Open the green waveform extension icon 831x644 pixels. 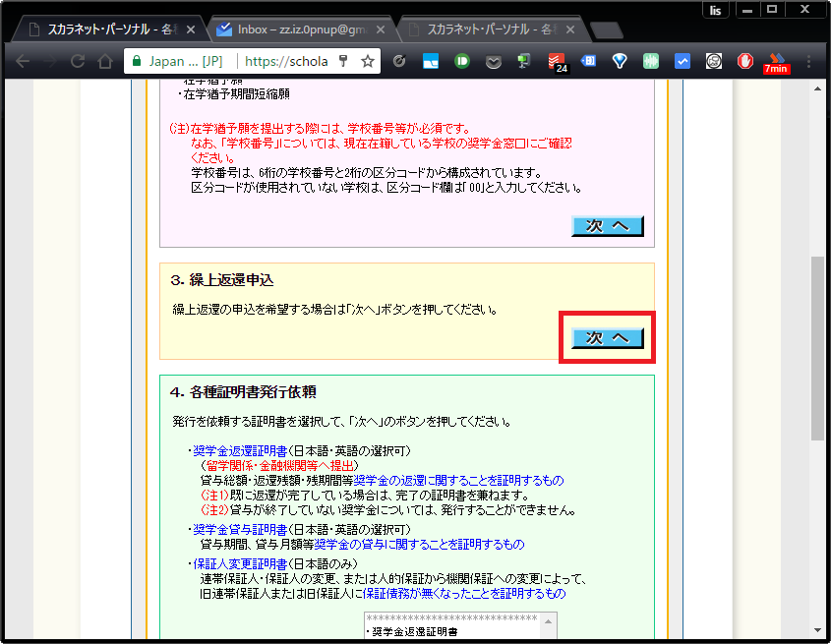[x=651, y=62]
